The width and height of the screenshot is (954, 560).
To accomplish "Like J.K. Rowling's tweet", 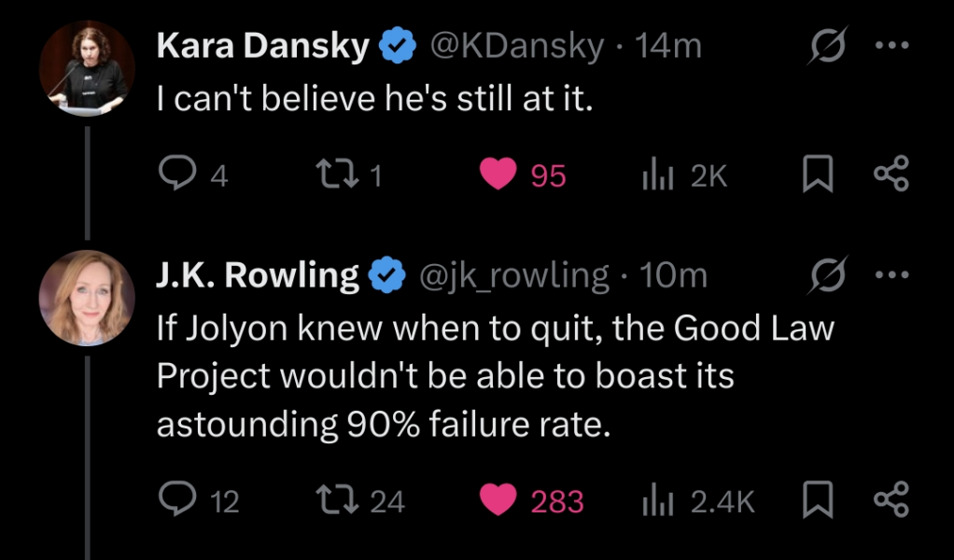I will (x=498, y=501).
